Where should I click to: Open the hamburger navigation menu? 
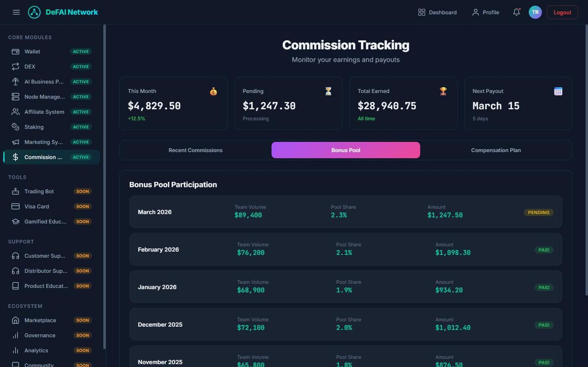[x=16, y=12]
